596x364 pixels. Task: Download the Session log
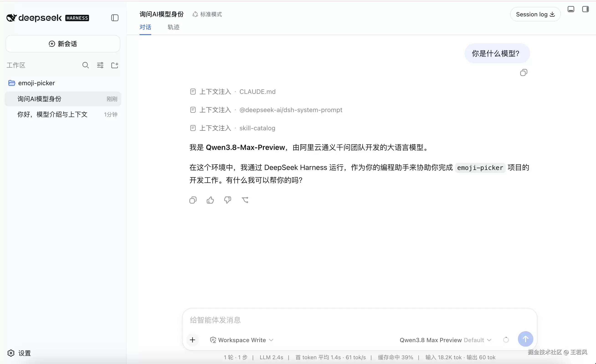pos(535,14)
